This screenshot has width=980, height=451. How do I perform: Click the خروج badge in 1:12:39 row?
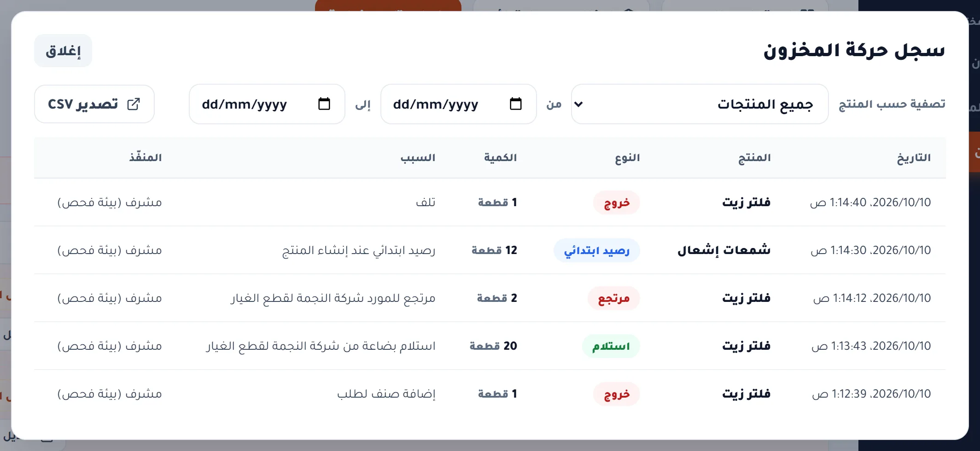[x=617, y=394]
